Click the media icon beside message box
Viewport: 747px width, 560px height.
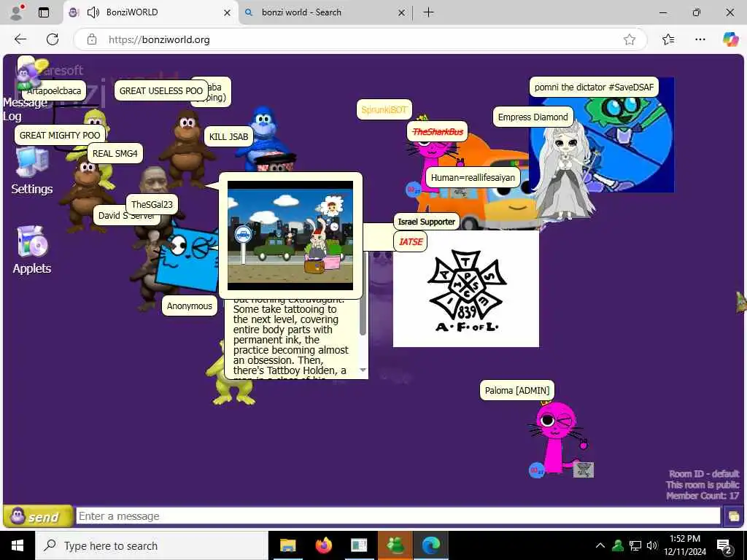[x=733, y=516]
